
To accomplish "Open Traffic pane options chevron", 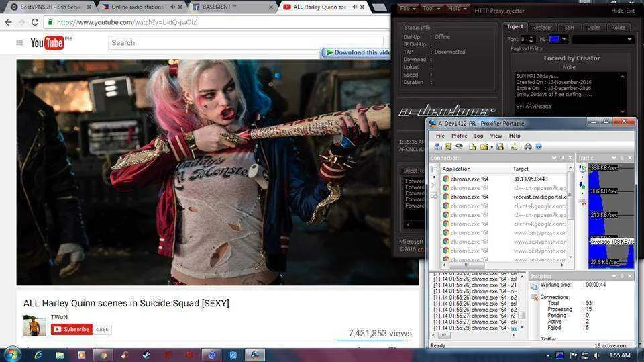I will click(614, 158).
